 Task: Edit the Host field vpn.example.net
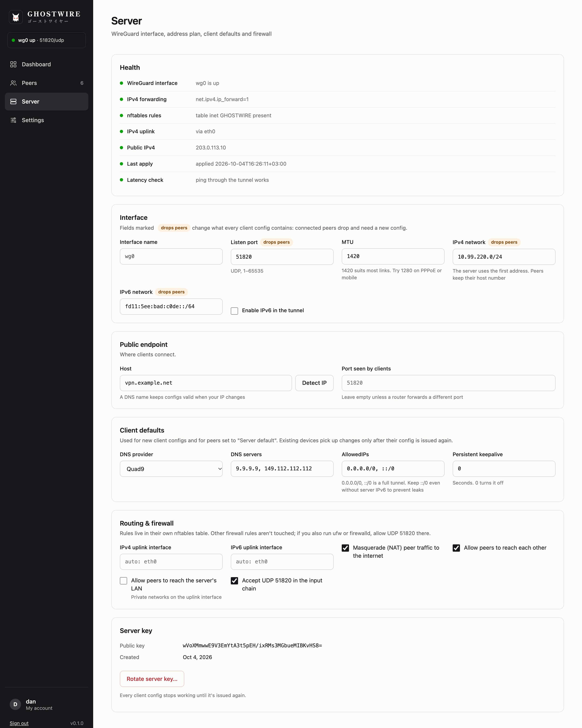(206, 383)
